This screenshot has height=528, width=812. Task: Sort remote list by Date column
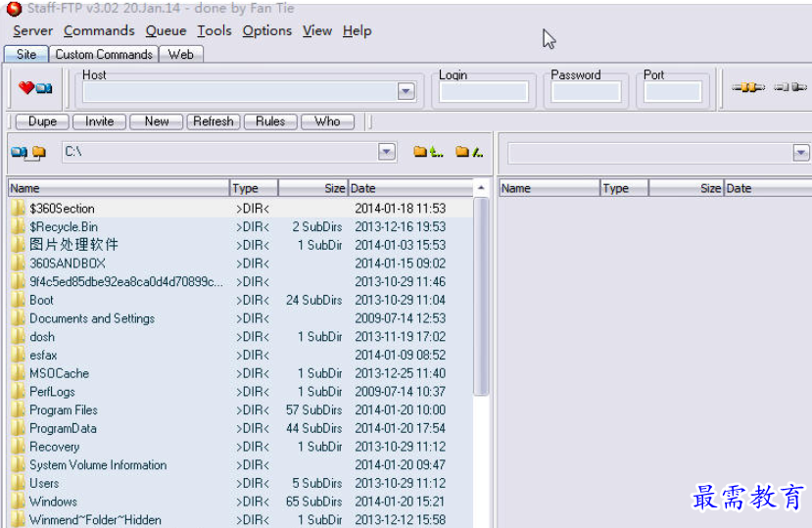coord(769,188)
